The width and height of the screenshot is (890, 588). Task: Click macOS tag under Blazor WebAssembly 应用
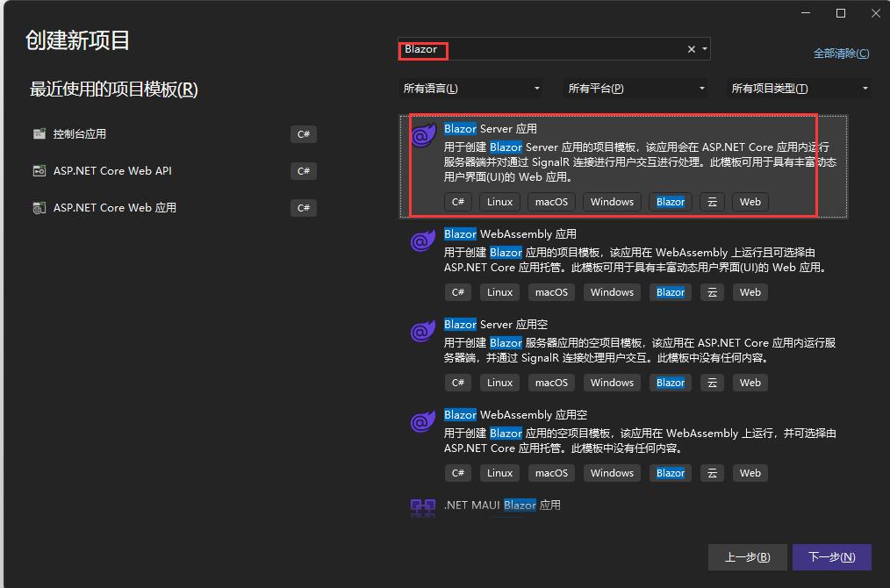[551, 292]
